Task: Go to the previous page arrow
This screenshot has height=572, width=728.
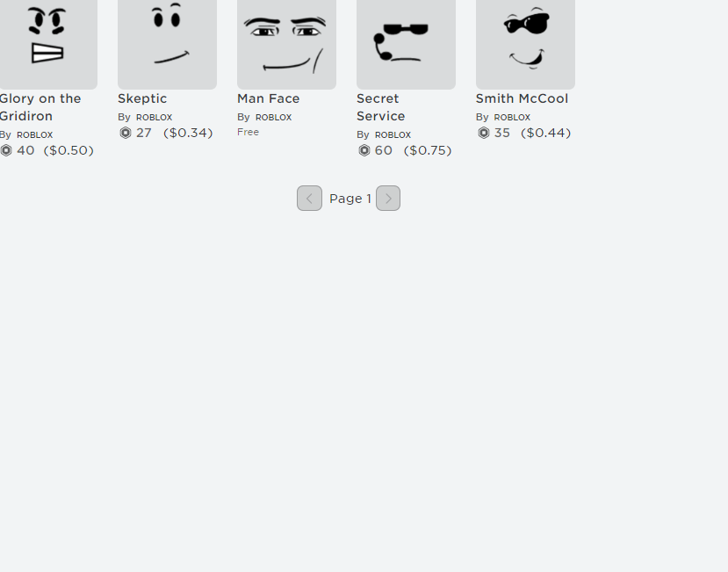Action: (309, 199)
